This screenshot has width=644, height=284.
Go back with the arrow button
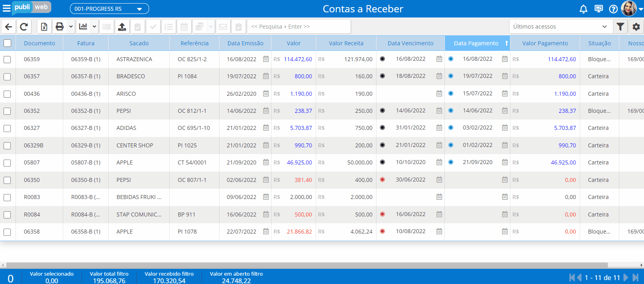pos(8,27)
